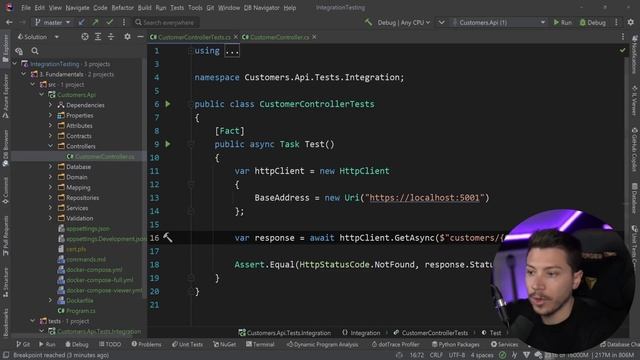
Task: Click the locate file target icon
Action: (x=84, y=37)
